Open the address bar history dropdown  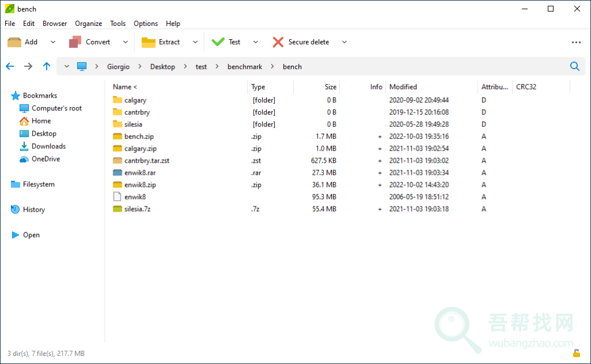click(67, 66)
